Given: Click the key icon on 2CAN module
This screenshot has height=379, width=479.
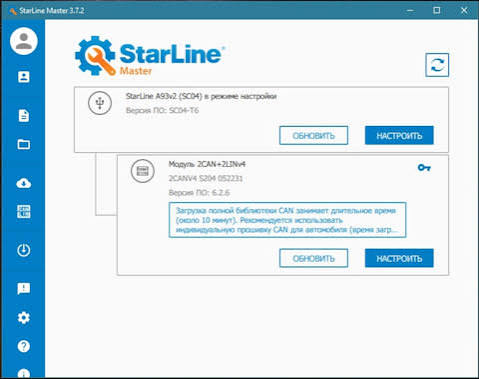Looking at the screenshot, I should tap(424, 167).
